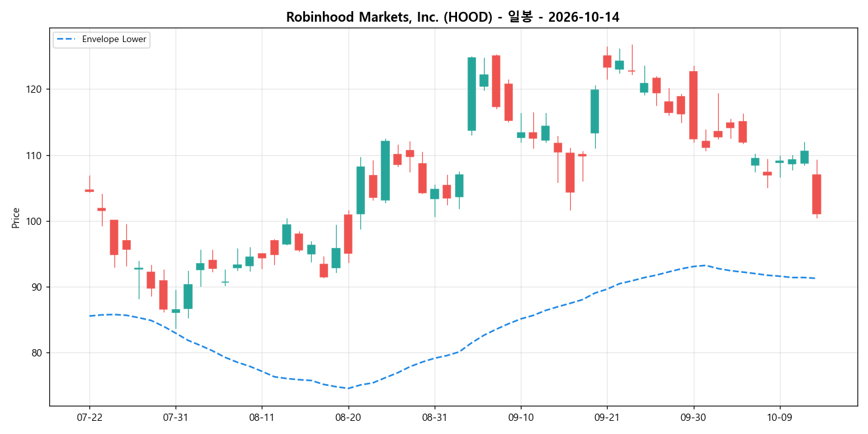
Task: Click the 07-31 x-axis date label
Action: coord(176,418)
